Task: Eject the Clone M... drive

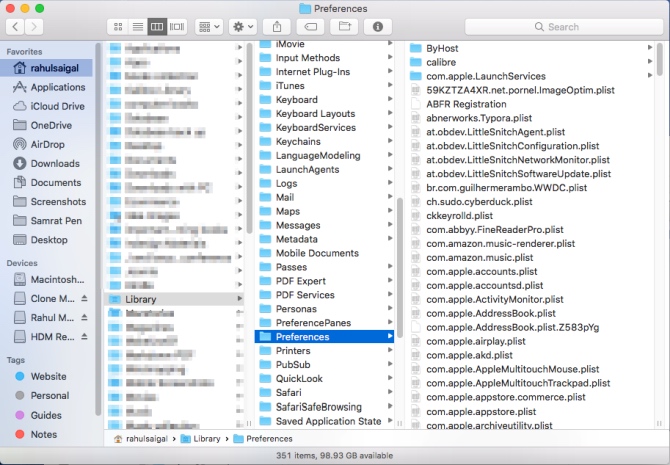Action: [85, 299]
